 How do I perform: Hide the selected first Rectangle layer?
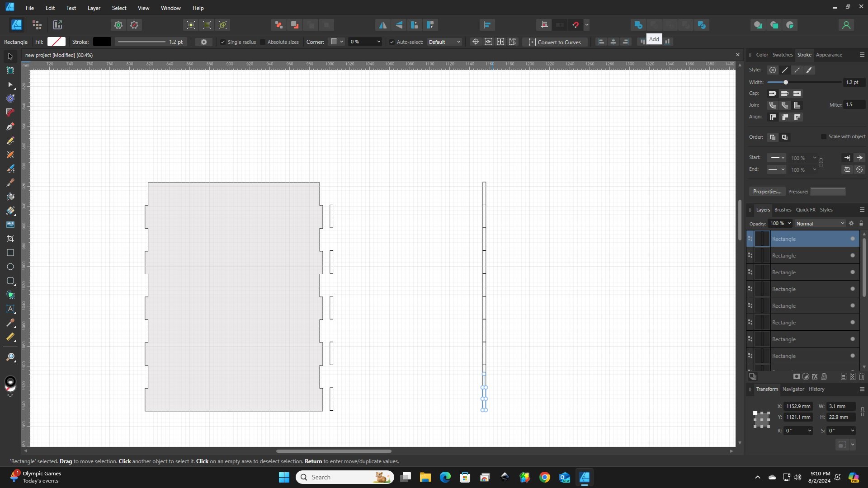[853, 239]
